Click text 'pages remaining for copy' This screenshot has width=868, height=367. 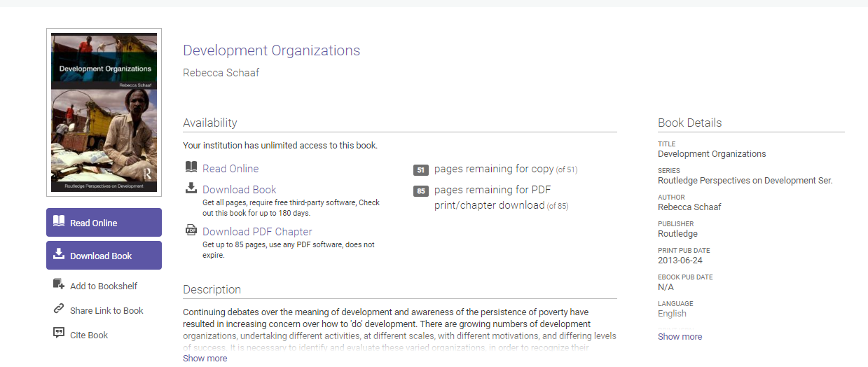pyautogui.click(x=494, y=169)
